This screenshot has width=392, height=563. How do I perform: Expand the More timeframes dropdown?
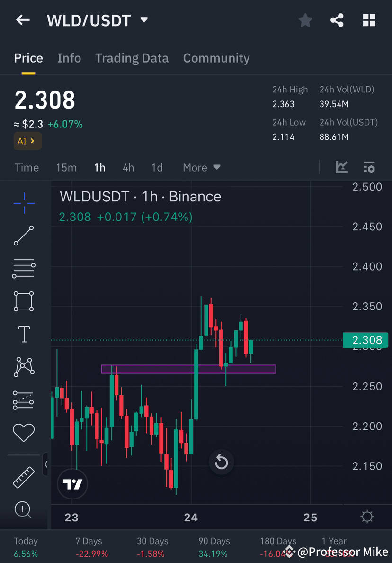pyautogui.click(x=201, y=167)
